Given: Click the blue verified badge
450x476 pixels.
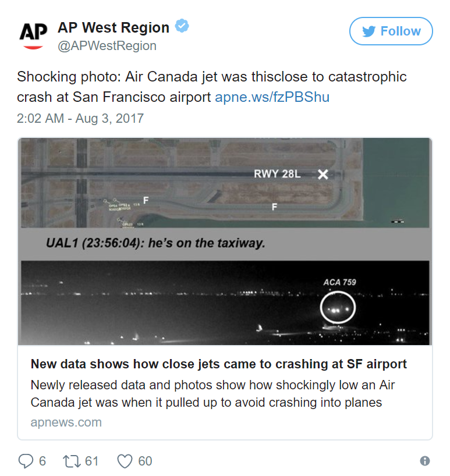Looking at the screenshot, I should tap(183, 27).
